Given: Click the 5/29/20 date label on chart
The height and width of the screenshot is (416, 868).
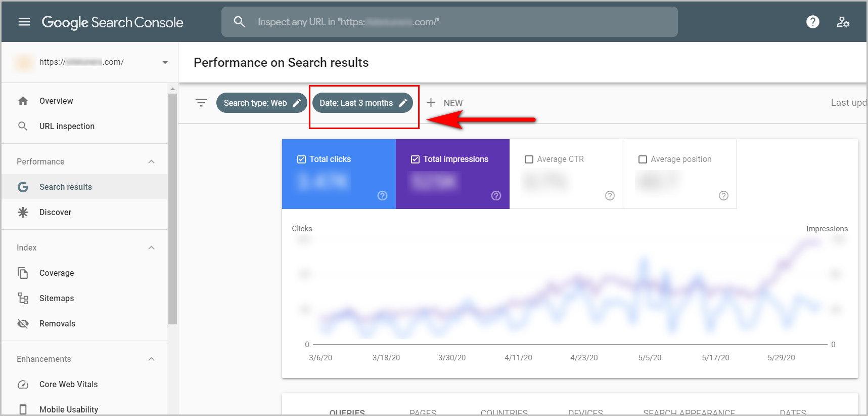Looking at the screenshot, I should 781,357.
